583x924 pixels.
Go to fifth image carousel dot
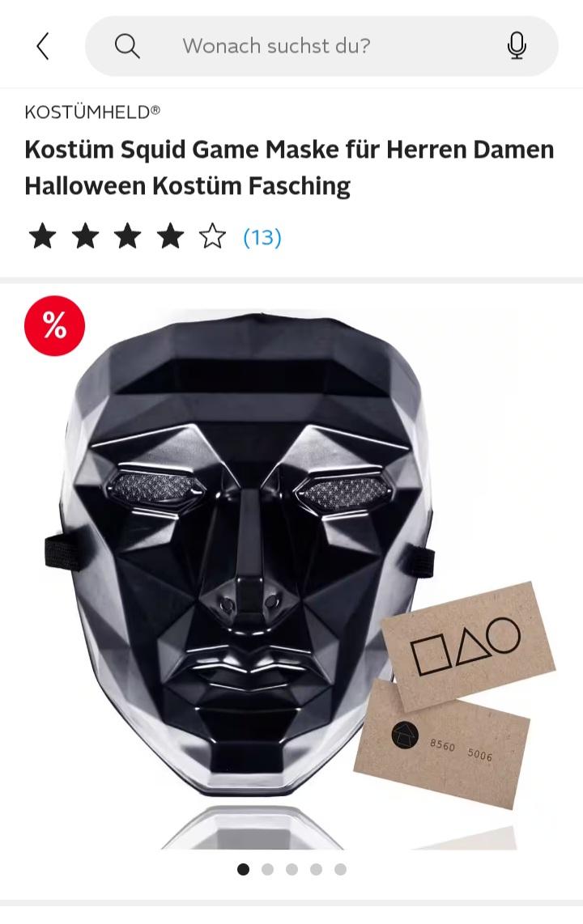(340, 869)
